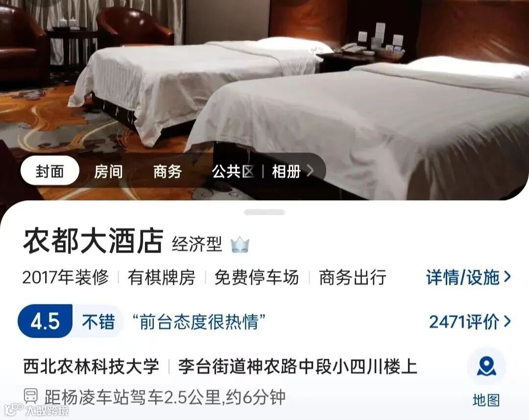Image resolution: width=529 pixels, height=420 pixels.
Task: Open the map location pin icon
Action: 486,367
